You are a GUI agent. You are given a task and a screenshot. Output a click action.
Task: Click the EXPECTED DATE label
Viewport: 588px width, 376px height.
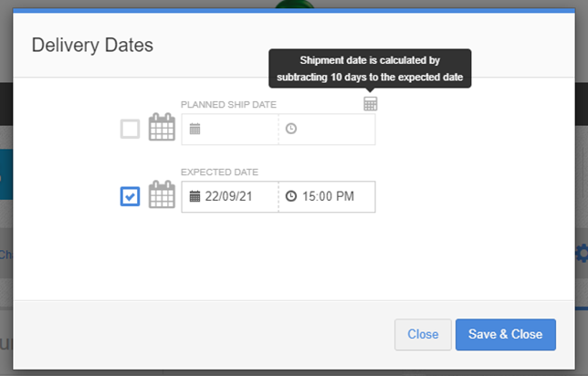pos(219,172)
